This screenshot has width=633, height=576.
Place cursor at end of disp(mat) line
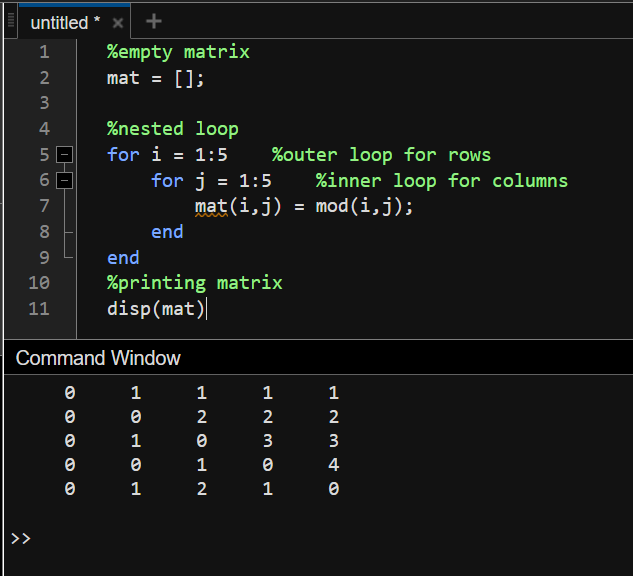(207, 309)
